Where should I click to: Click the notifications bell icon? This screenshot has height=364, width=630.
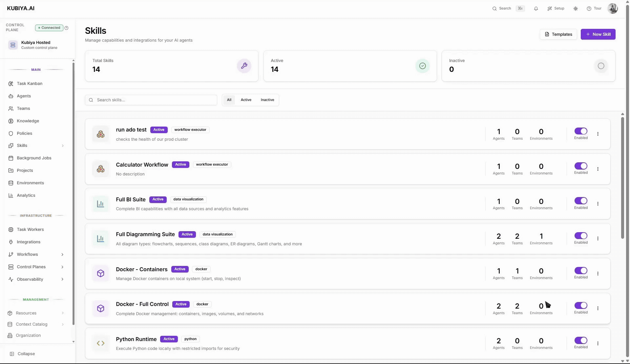536,9
